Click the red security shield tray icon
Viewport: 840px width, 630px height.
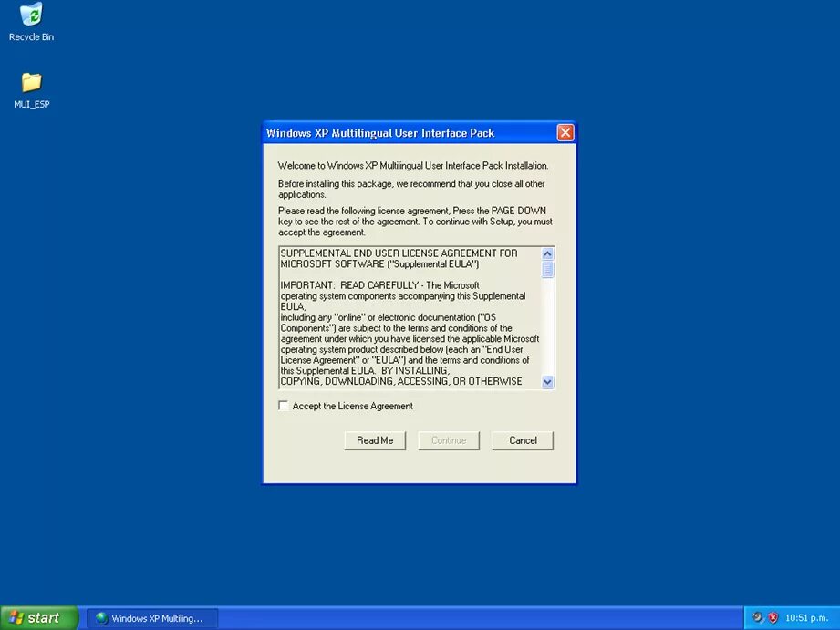tap(773, 617)
